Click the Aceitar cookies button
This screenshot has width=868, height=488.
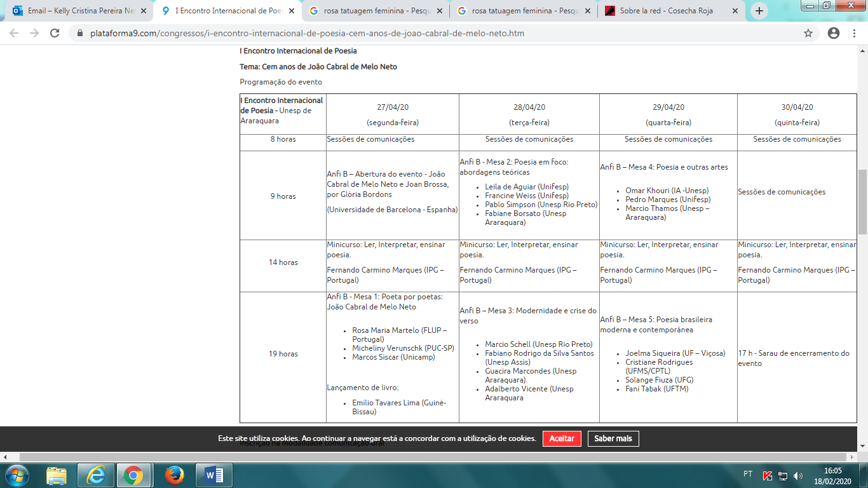562,438
